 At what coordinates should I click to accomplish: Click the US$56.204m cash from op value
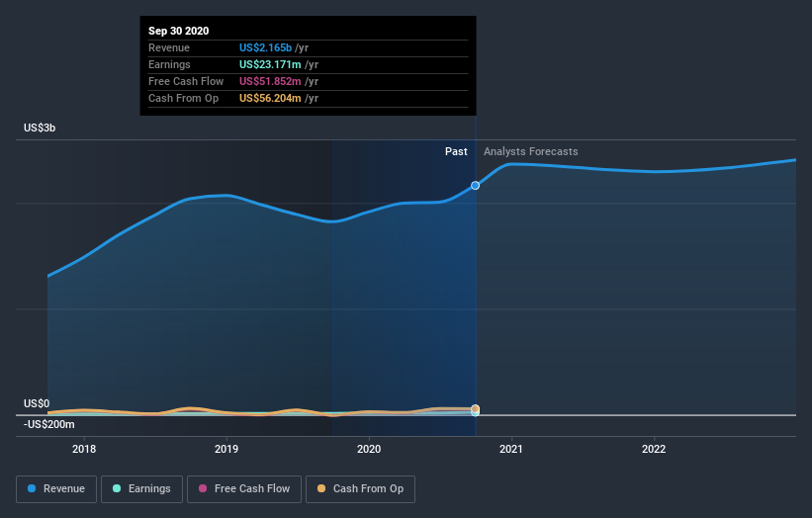click(270, 98)
